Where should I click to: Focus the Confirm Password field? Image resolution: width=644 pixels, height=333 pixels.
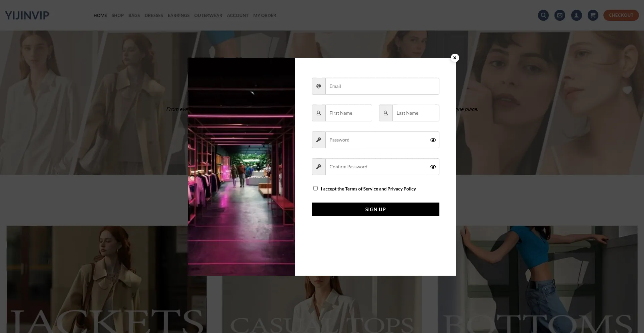pyautogui.click(x=382, y=167)
